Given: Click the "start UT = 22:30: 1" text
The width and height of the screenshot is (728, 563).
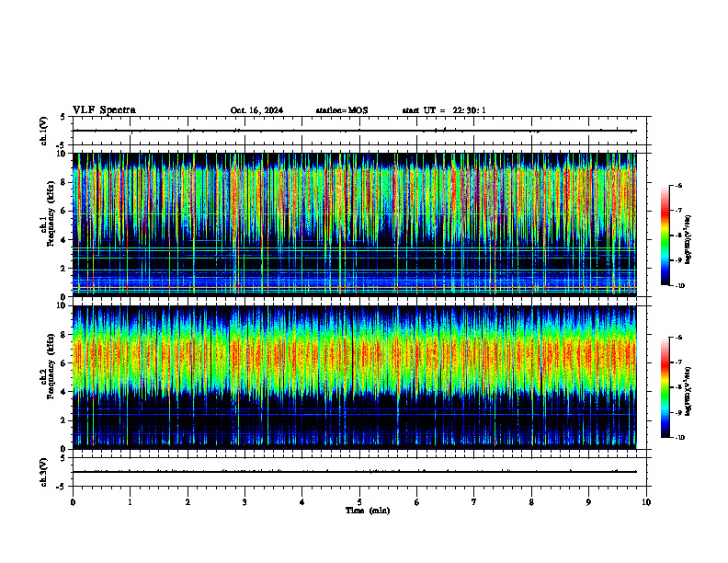Looking at the screenshot, I should 444,110.
